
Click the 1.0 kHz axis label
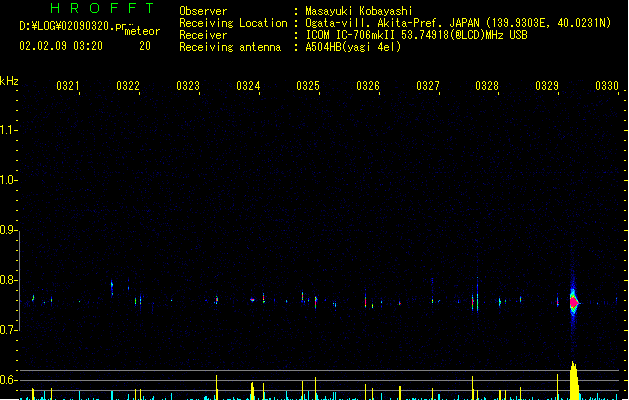point(7,180)
